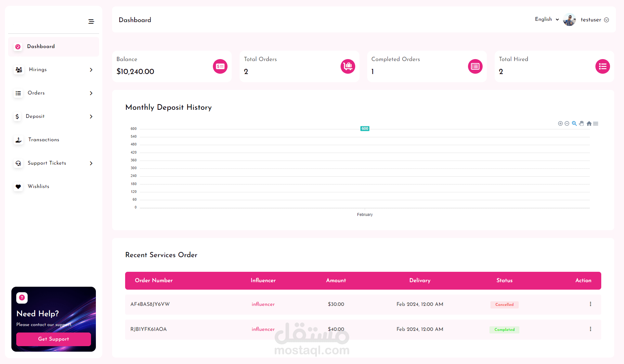624x364 pixels.
Task: Open Transactions from the sidebar
Action: point(44,140)
